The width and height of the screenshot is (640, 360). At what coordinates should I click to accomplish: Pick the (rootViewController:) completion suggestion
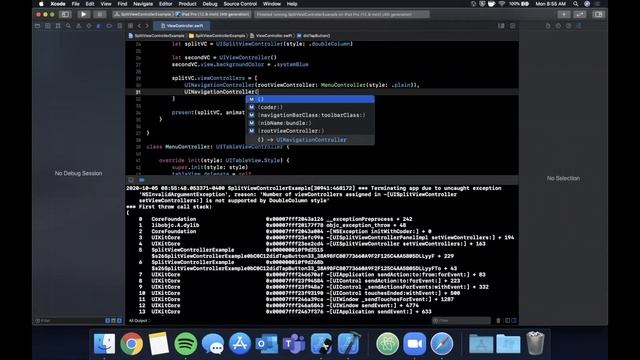310,131
